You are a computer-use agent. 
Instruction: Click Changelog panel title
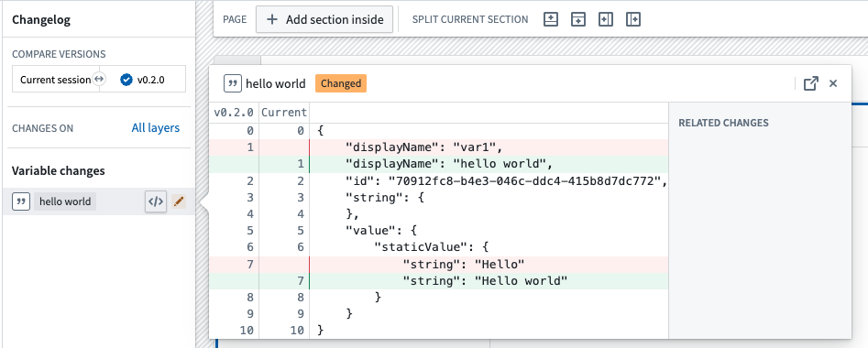[x=41, y=20]
